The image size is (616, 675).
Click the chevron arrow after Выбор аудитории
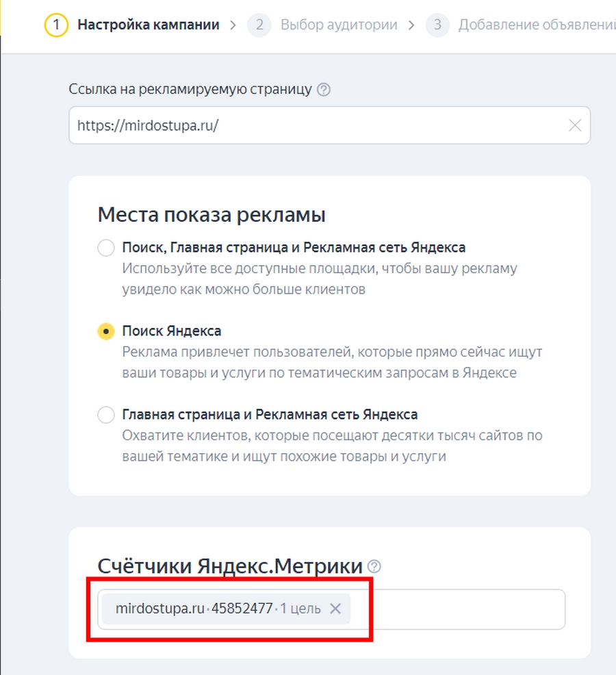coord(411,25)
